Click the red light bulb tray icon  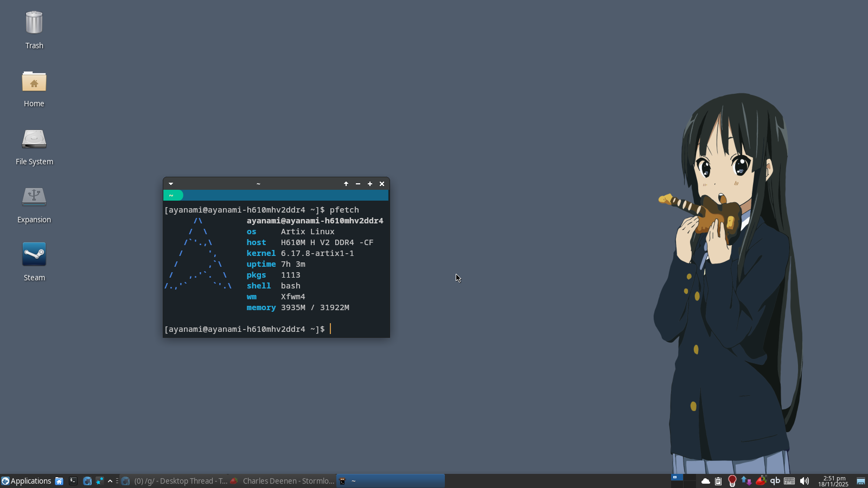tap(732, 481)
